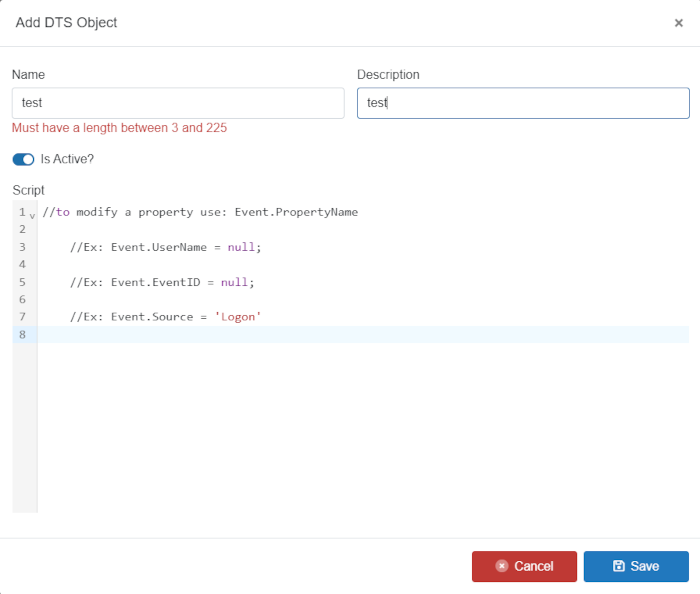Click the Name input field
Viewport: 700px width, 594px height.
pos(178,103)
